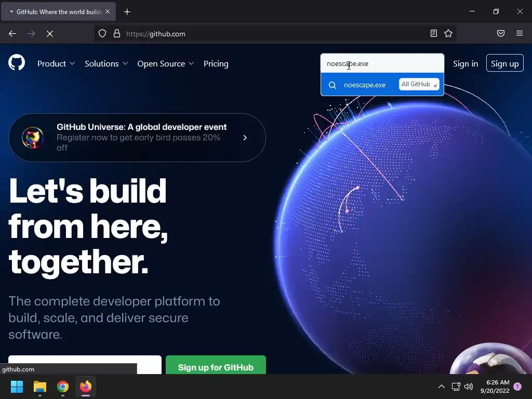The image size is (532, 399).
Task: Expand the Open Source dropdown menu
Action: [x=166, y=63]
